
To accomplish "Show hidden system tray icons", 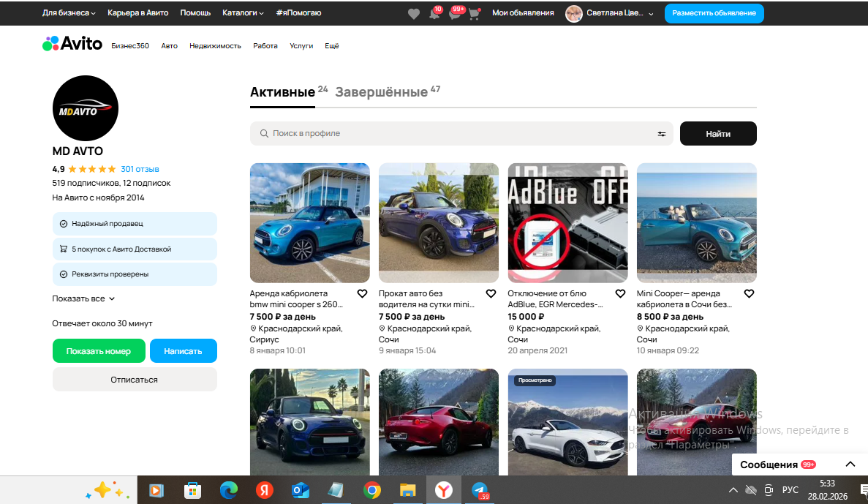I will tap(733, 490).
